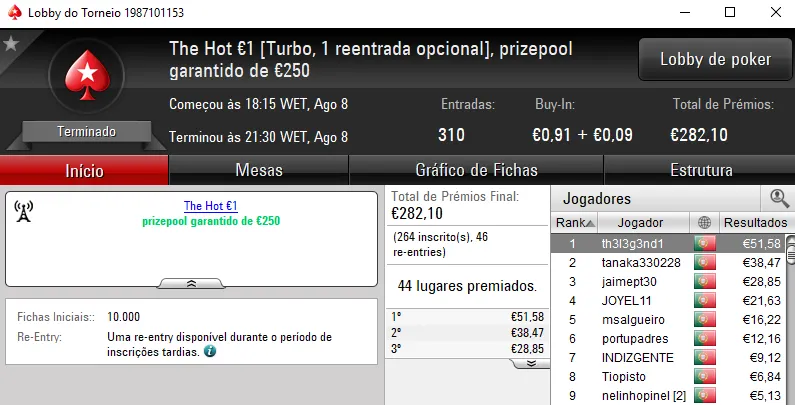The image size is (795, 405).
Task: Open the Gráfico de Fichas tab
Action: point(476,170)
